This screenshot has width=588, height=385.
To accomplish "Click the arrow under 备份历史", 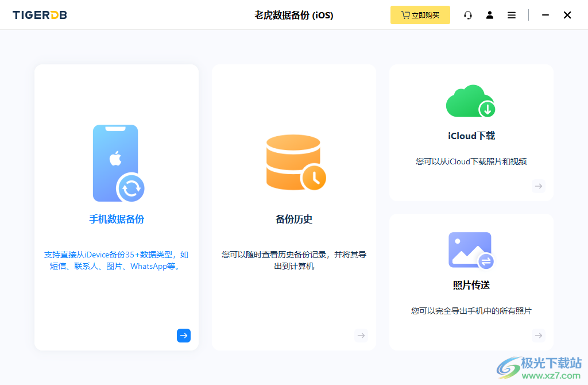I will 361,336.
